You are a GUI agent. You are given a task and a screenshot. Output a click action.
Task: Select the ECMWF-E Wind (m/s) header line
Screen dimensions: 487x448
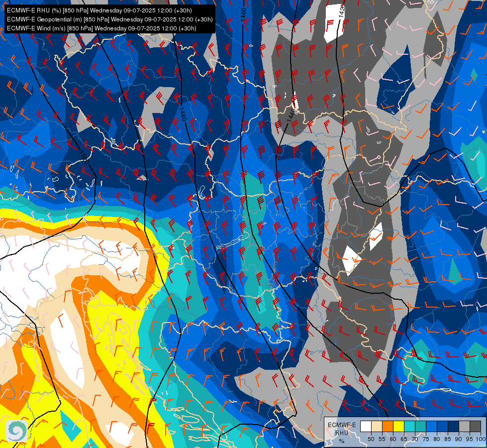point(101,28)
